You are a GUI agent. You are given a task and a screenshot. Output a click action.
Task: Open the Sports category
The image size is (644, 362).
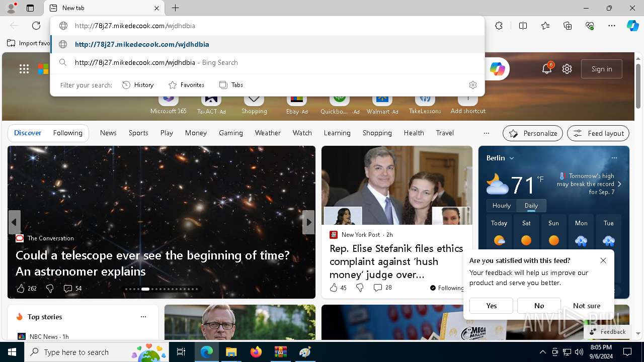click(138, 133)
